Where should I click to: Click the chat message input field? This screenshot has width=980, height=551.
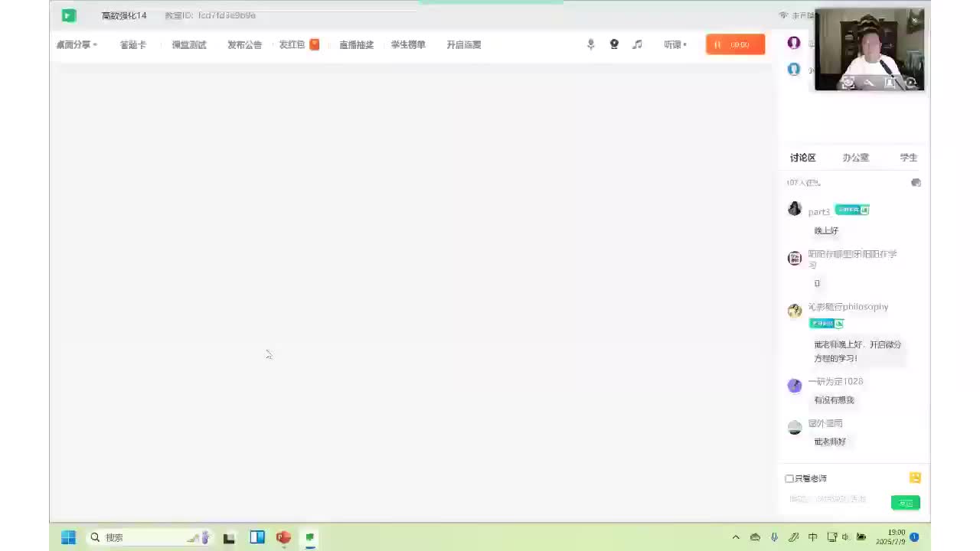[x=835, y=499]
